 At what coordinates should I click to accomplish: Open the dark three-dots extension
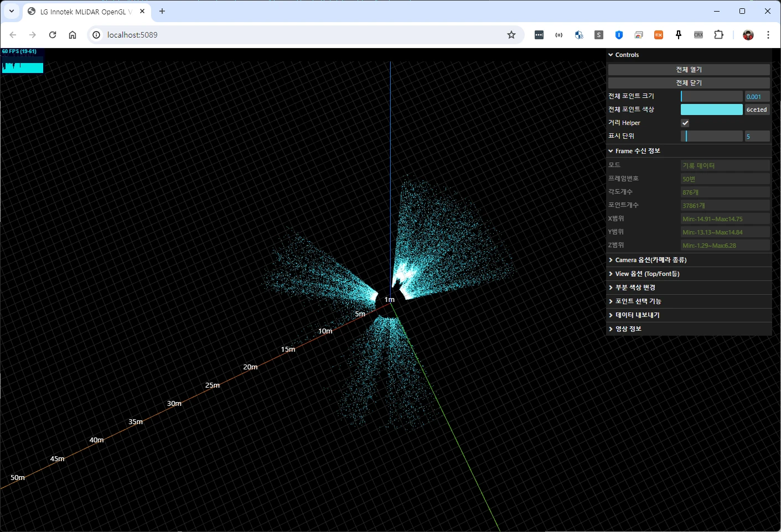[539, 35]
